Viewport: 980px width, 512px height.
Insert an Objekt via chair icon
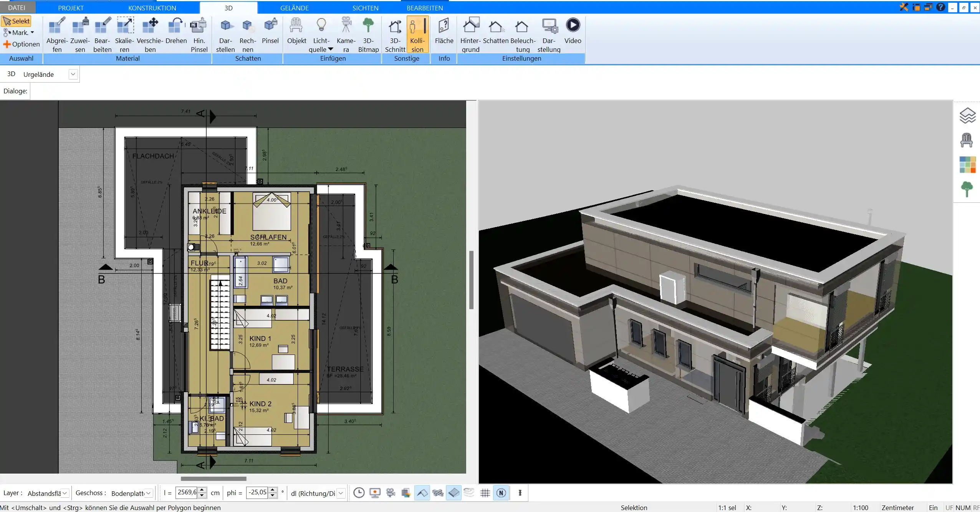(x=296, y=31)
